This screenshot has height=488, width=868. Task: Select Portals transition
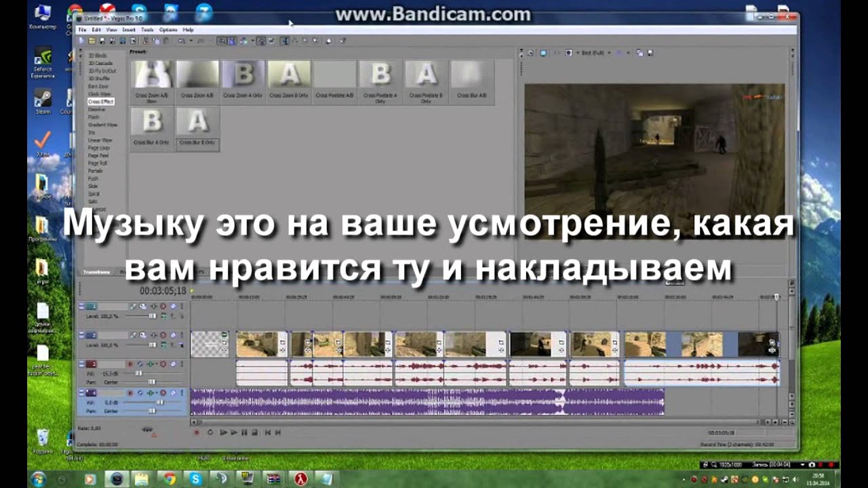(95, 171)
